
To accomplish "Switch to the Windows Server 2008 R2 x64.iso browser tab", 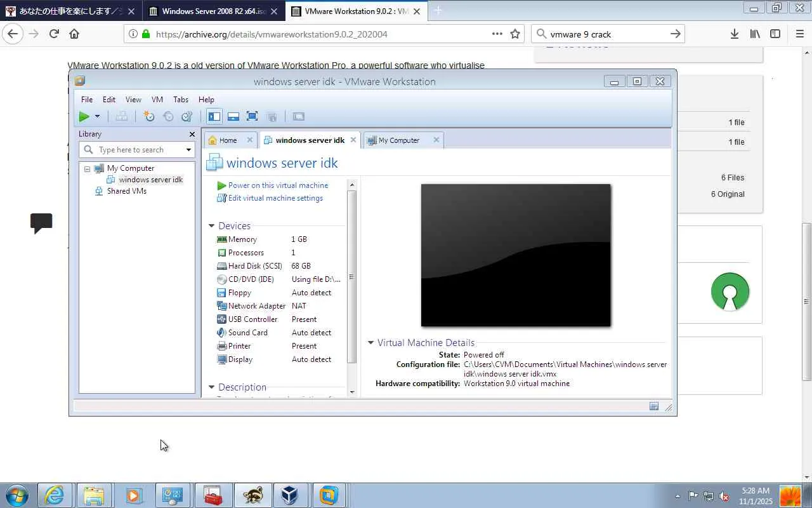I will click(x=213, y=11).
